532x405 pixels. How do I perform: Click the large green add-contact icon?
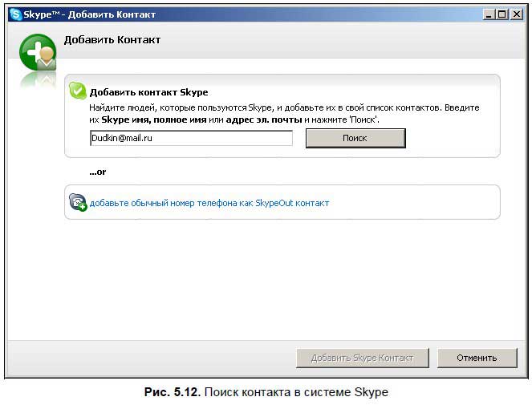click(38, 53)
